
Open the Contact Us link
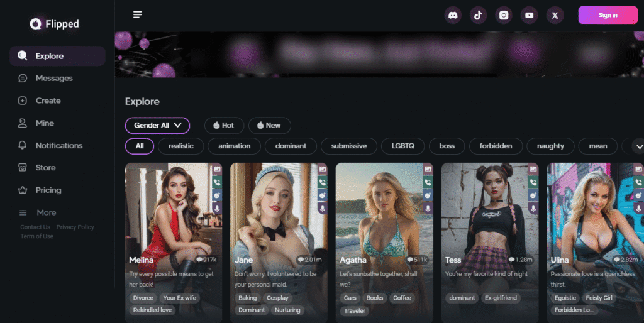click(x=35, y=227)
